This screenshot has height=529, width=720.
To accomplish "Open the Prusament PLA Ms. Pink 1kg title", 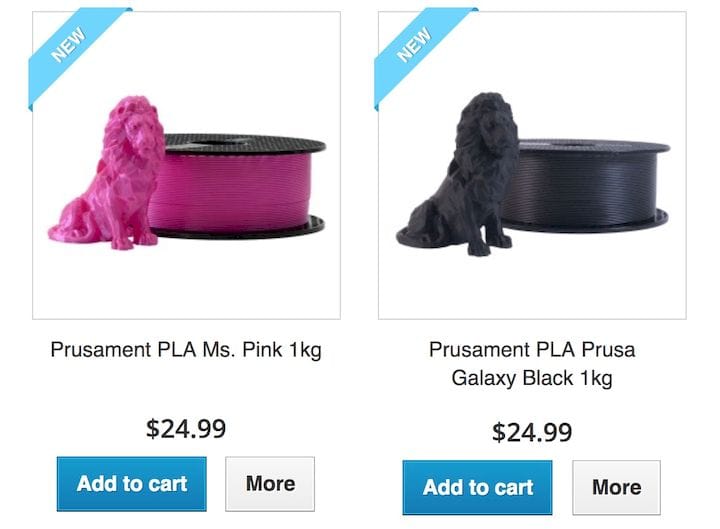I will 186,350.
